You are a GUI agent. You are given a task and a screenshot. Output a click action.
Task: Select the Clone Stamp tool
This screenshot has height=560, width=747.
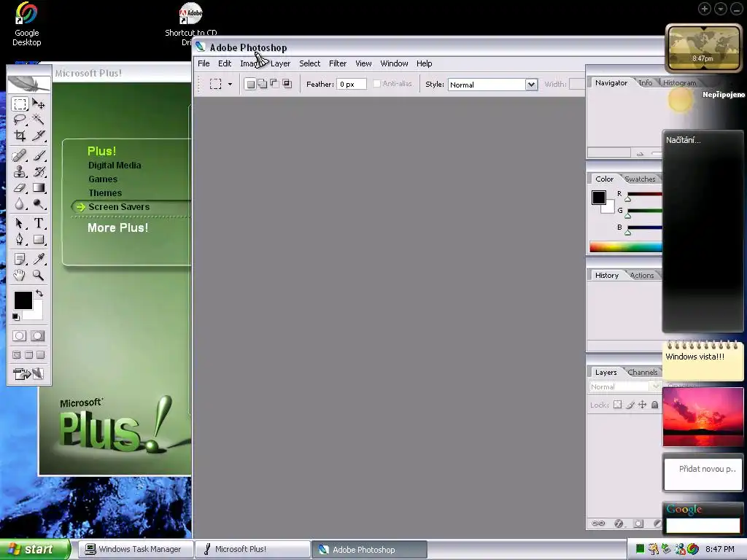20,171
